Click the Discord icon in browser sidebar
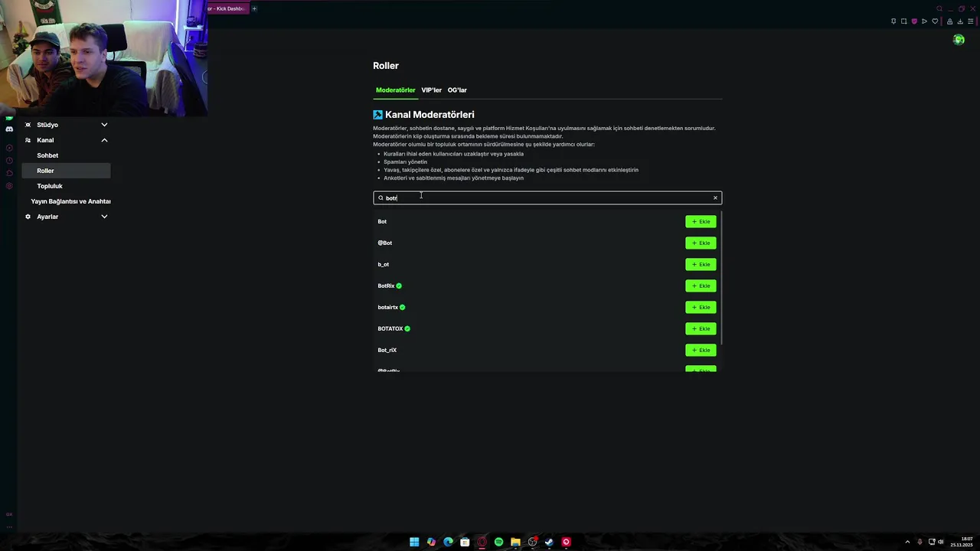This screenshot has width=980, height=551. (9, 129)
